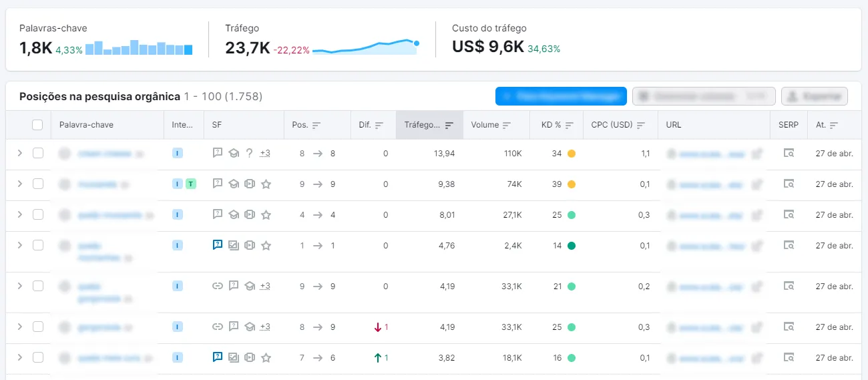This screenshot has height=380, width=868.
Task: Click the Palavras-chave bar chart sparkline
Action: [x=139, y=47]
